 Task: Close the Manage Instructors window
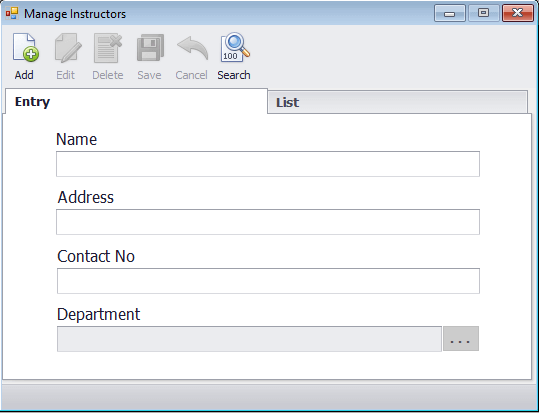(518, 13)
